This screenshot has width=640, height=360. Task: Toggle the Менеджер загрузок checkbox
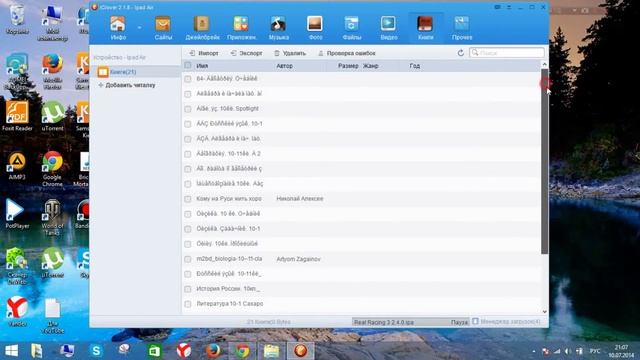point(475,322)
